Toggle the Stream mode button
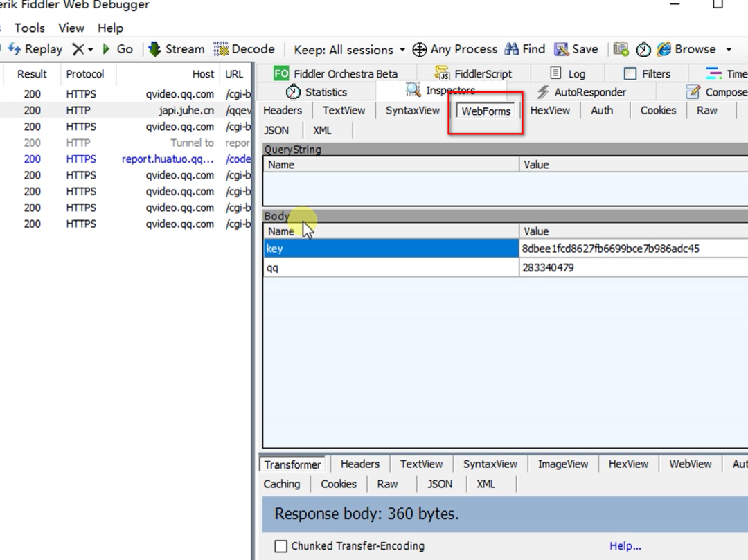The width and height of the screenshot is (748, 560). [176, 49]
